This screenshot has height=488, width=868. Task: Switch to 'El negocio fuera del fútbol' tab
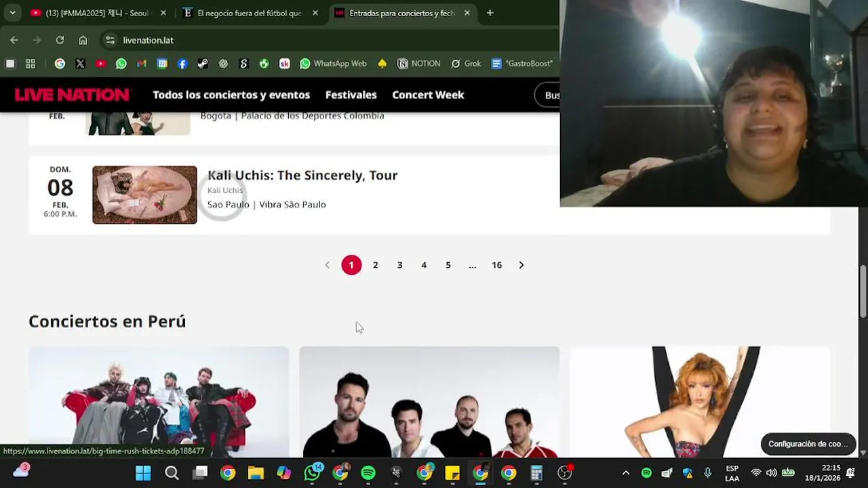point(251,13)
